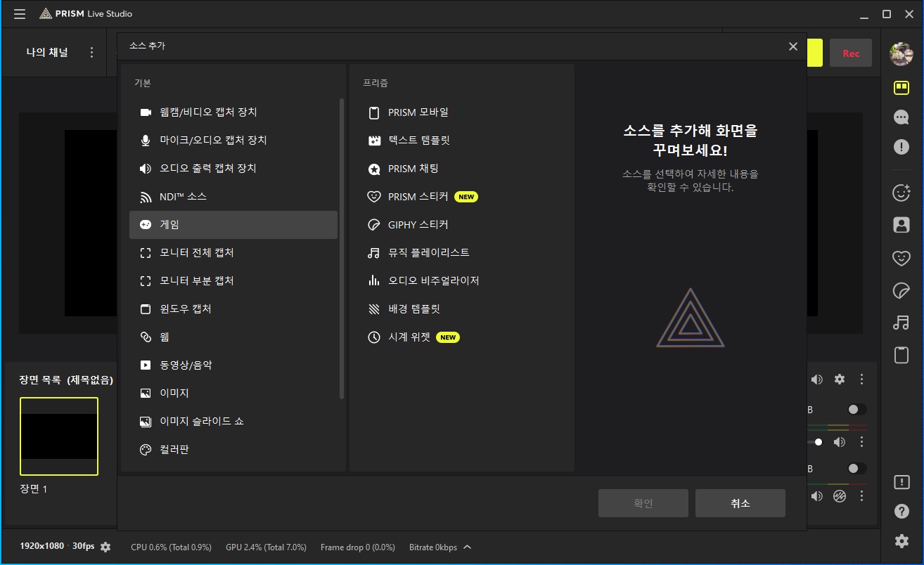Click the 1920x1080 30fps resolution text
The image size is (924, 565).
[x=58, y=547]
